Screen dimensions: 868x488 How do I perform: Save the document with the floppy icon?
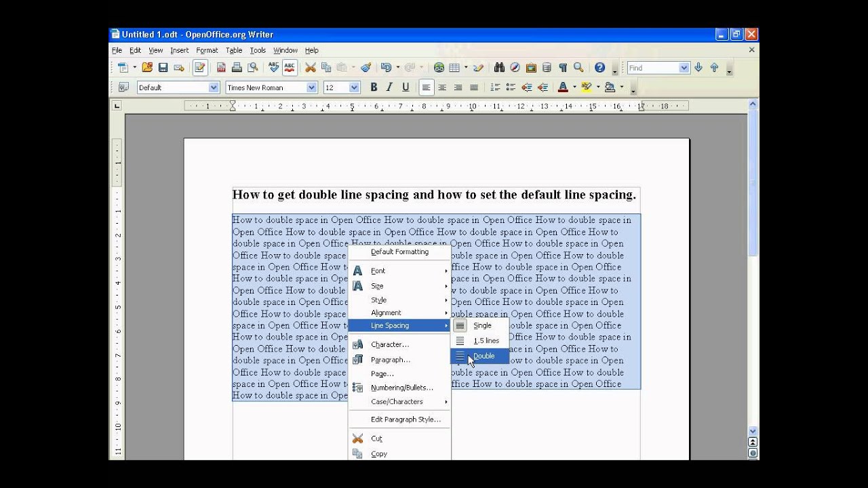point(163,68)
